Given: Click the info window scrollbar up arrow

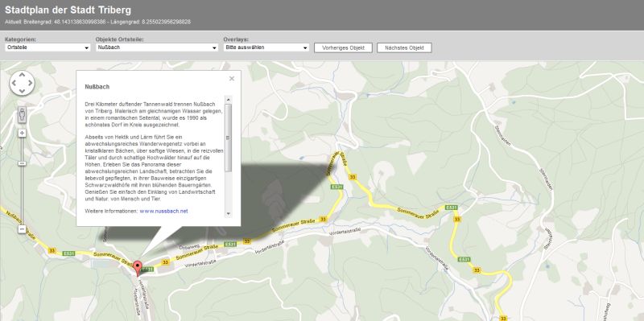Looking at the screenshot, I should click(x=229, y=99).
